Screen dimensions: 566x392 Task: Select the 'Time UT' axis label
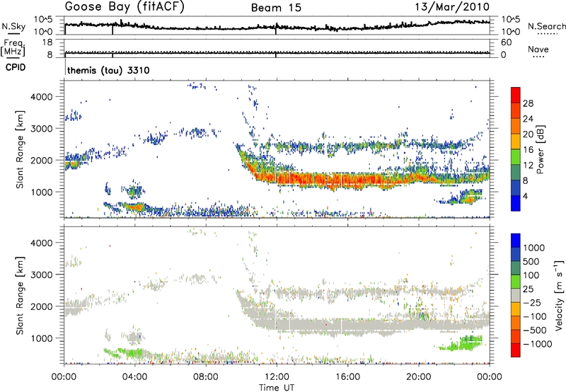(277, 388)
